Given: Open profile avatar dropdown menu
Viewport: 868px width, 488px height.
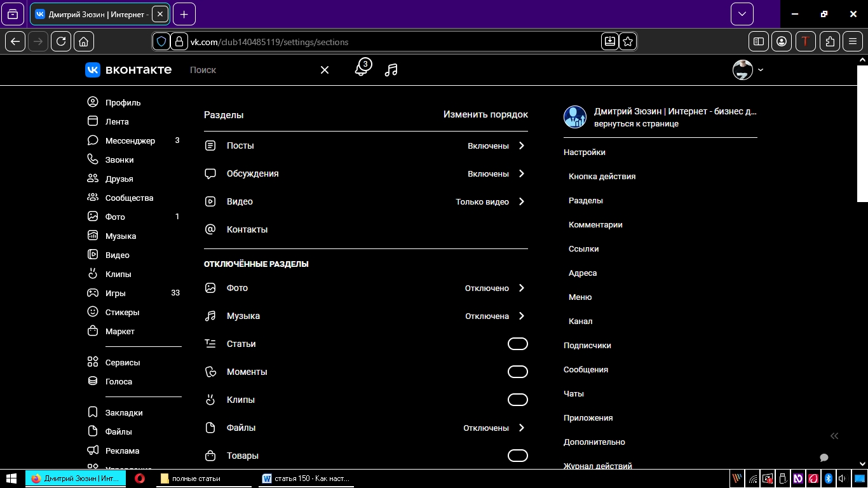Looking at the screenshot, I should coord(748,70).
